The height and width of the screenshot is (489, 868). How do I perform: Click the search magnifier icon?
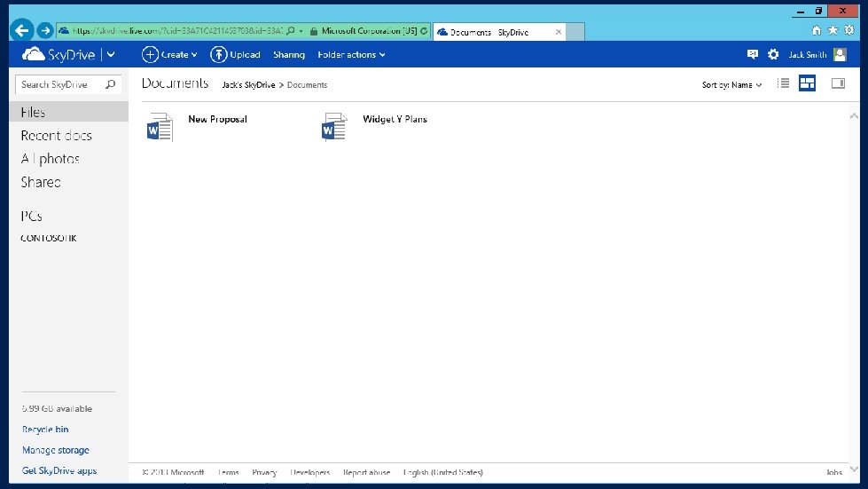coord(111,84)
